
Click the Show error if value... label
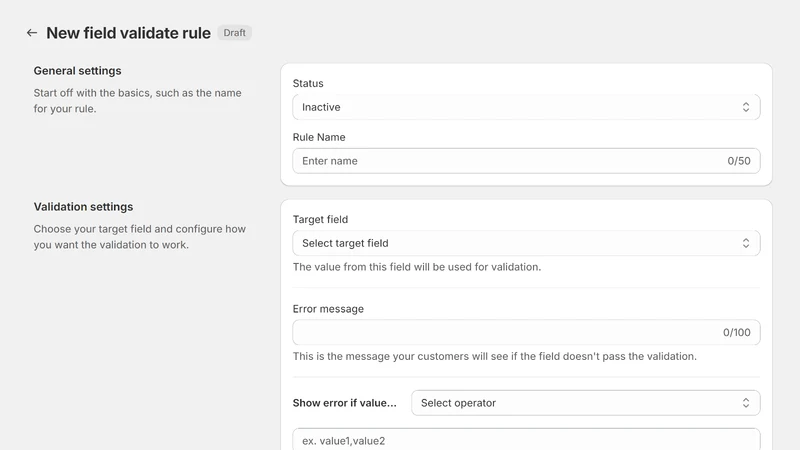pyautogui.click(x=344, y=403)
